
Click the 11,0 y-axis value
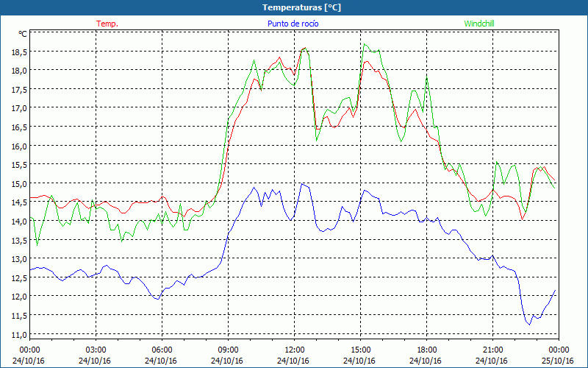click(20, 334)
